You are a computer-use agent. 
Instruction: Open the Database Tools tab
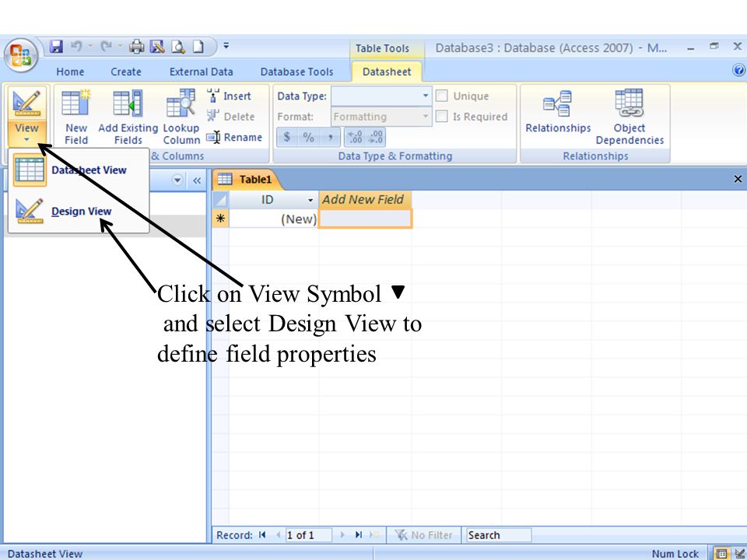tap(296, 72)
